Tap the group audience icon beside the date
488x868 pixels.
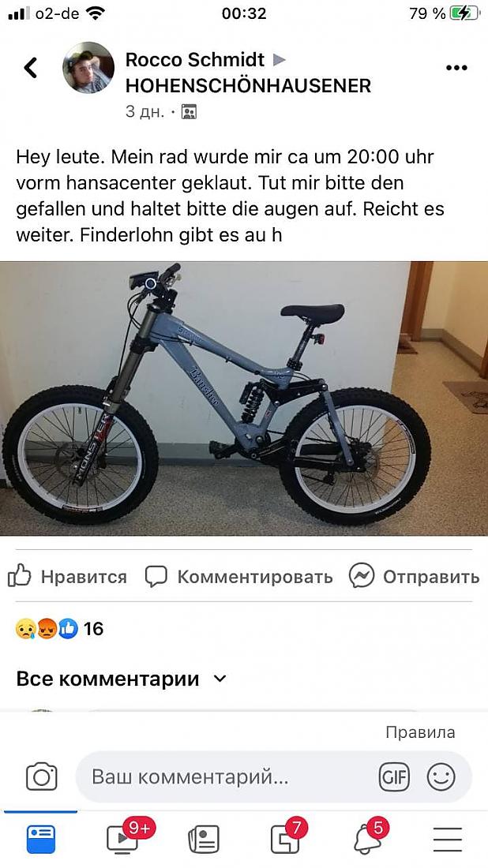click(189, 112)
